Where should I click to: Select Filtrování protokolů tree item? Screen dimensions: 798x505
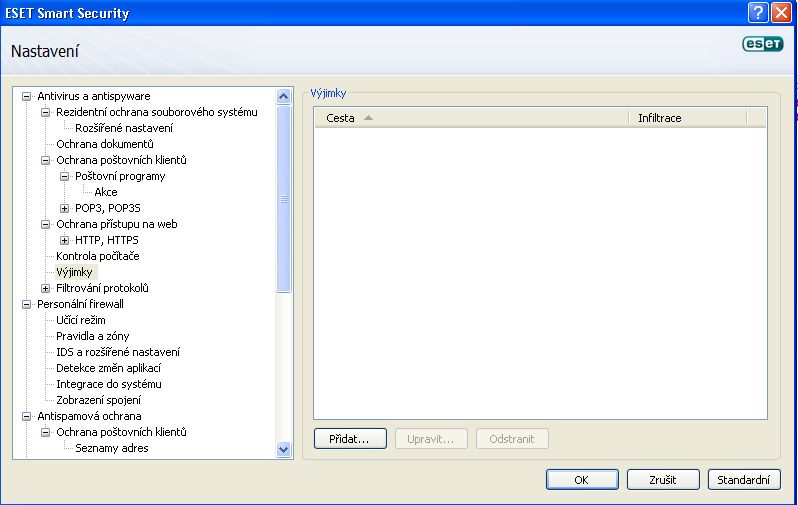coord(102,288)
